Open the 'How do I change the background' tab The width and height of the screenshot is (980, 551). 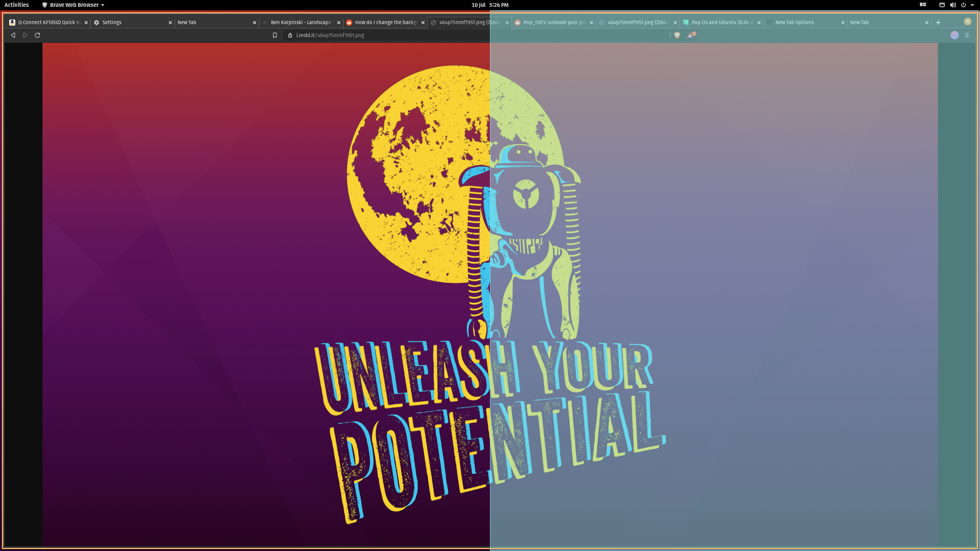point(385,22)
